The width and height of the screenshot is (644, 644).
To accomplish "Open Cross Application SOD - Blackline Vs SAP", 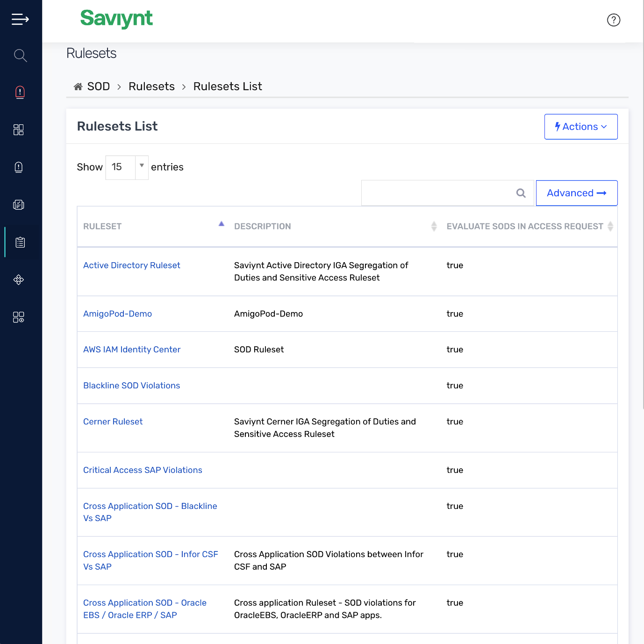I will 150,512.
